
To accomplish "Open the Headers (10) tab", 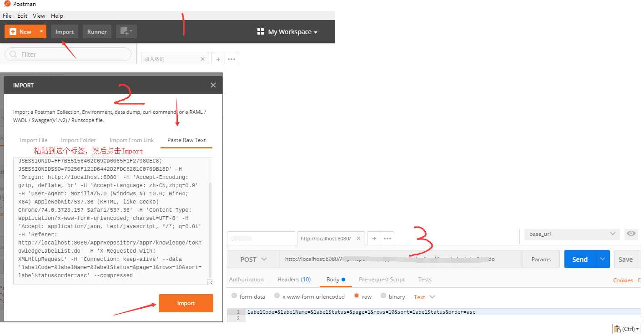I will [x=294, y=280].
